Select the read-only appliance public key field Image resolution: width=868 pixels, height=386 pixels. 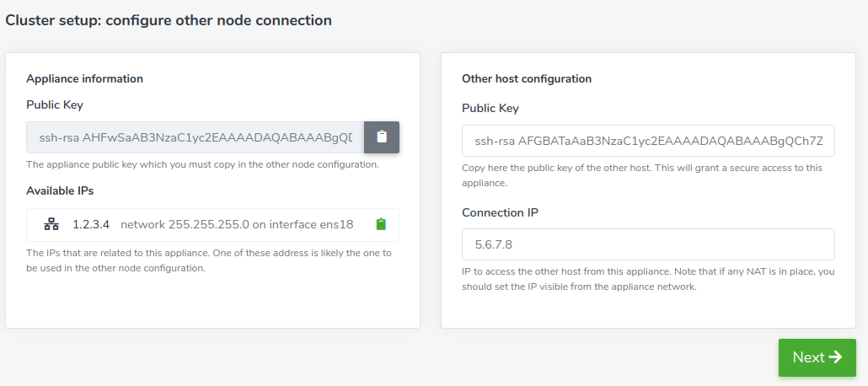tap(196, 137)
